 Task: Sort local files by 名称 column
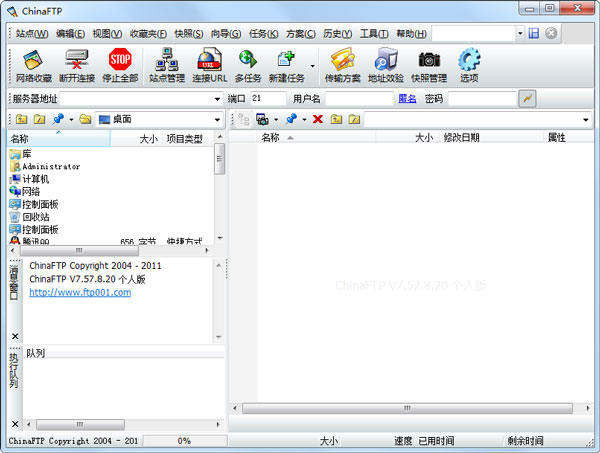(x=59, y=139)
